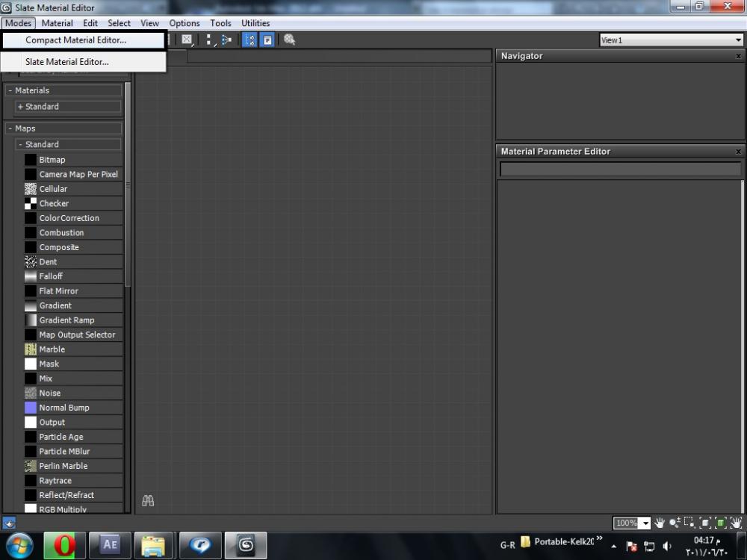
Task: Click the Dent map thumbnail icon
Action: (31, 262)
